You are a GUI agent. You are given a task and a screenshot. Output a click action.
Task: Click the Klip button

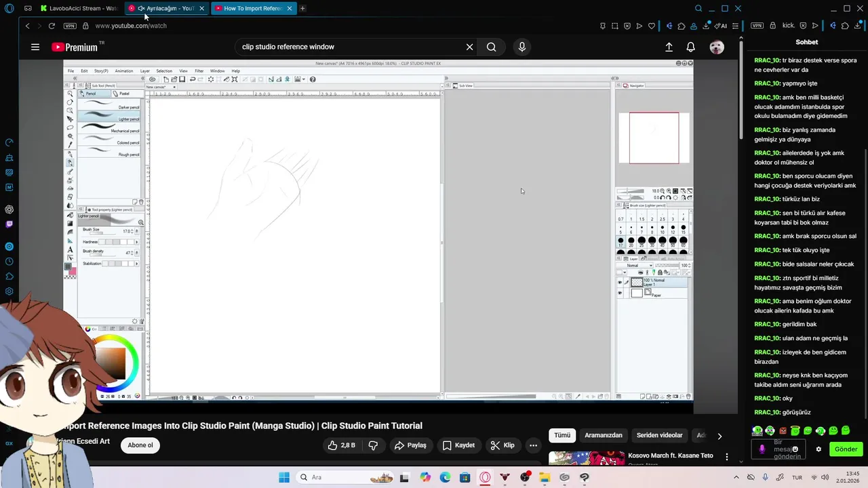point(502,445)
